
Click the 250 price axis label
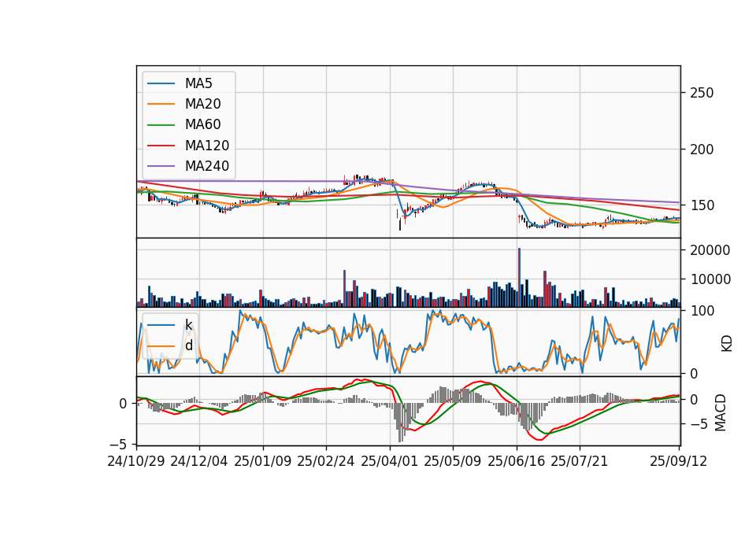(702, 93)
